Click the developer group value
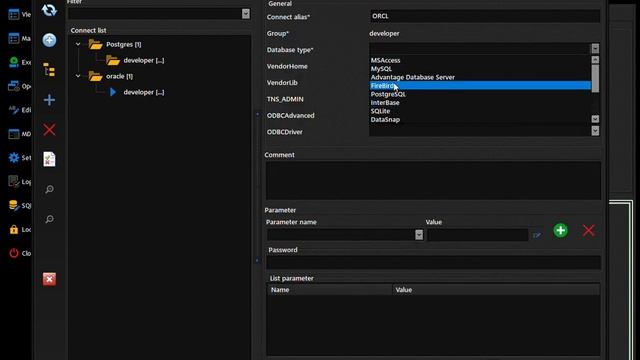640x360 pixels. pyautogui.click(x=384, y=33)
